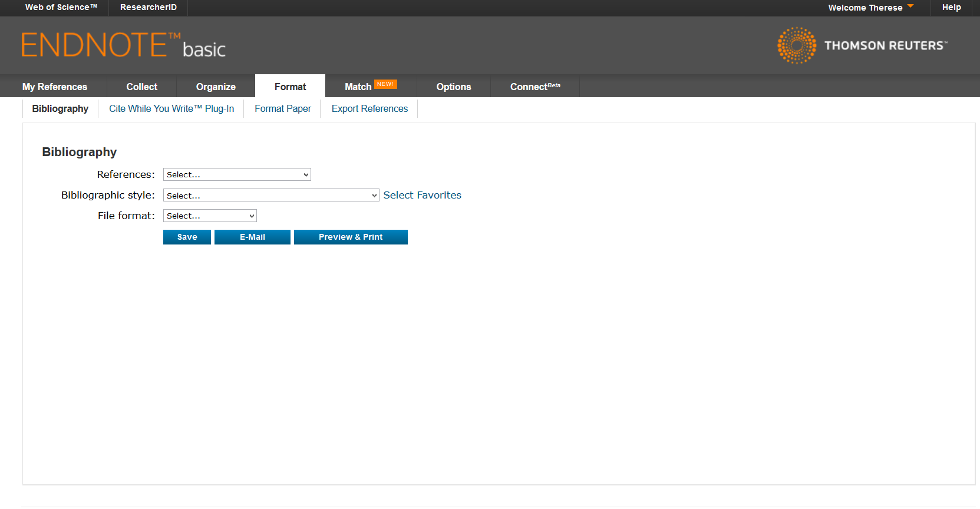Click the Thomson Reuters logo
The height and width of the screenshot is (509, 980).
[x=862, y=45]
